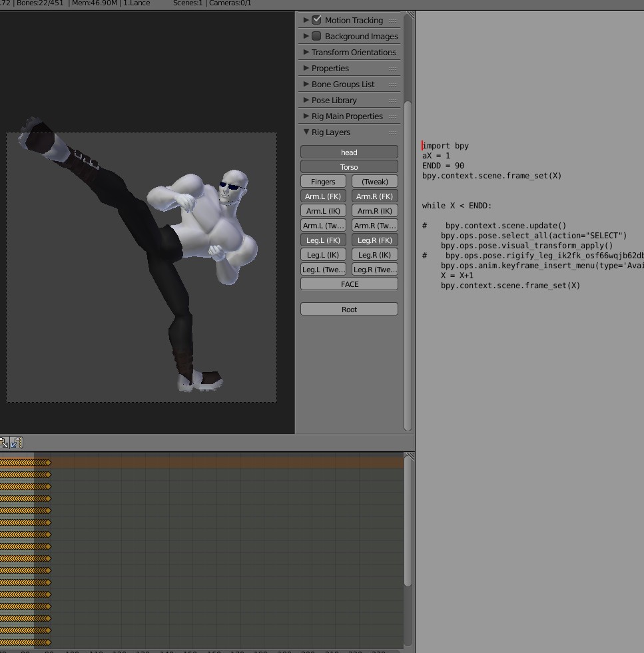Viewport: 644px width, 653px height.
Task: Enable the Leg.L (IK) rig layer
Action: pos(323,254)
